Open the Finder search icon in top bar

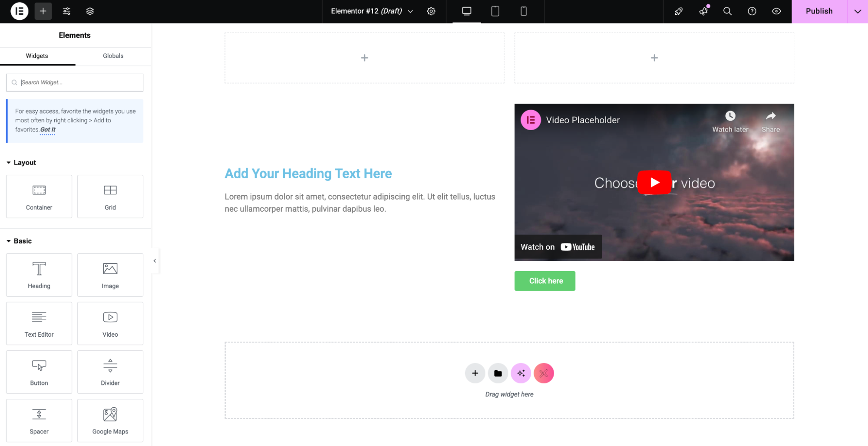(727, 11)
